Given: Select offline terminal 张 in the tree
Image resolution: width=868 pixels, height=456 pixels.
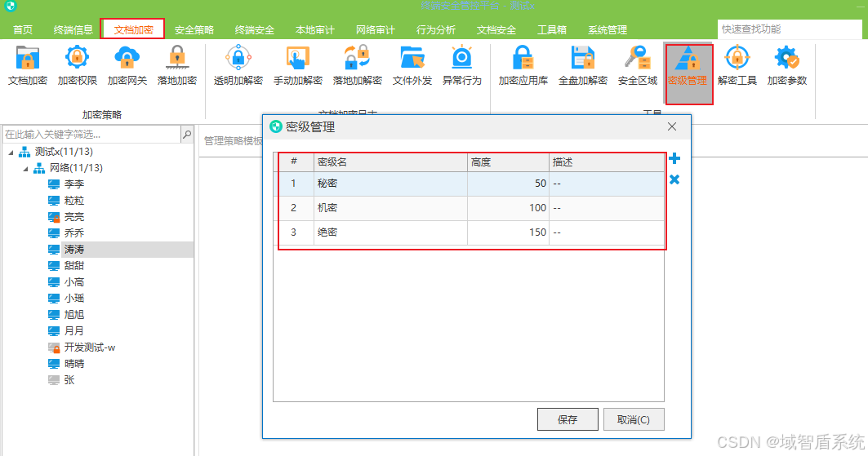Looking at the screenshot, I should [69, 380].
